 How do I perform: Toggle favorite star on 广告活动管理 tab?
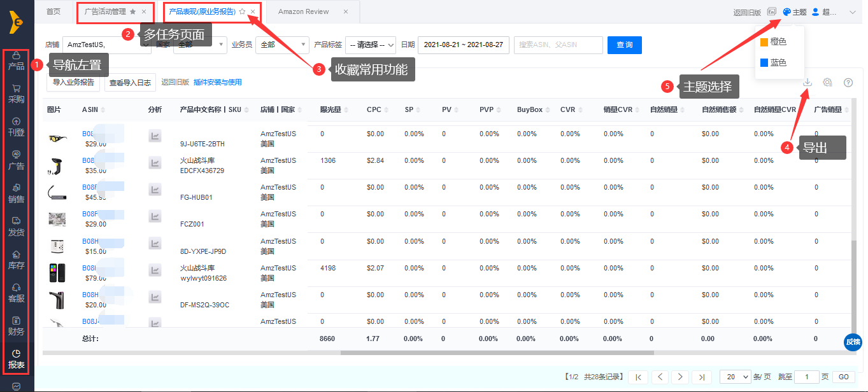click(132, 11)
